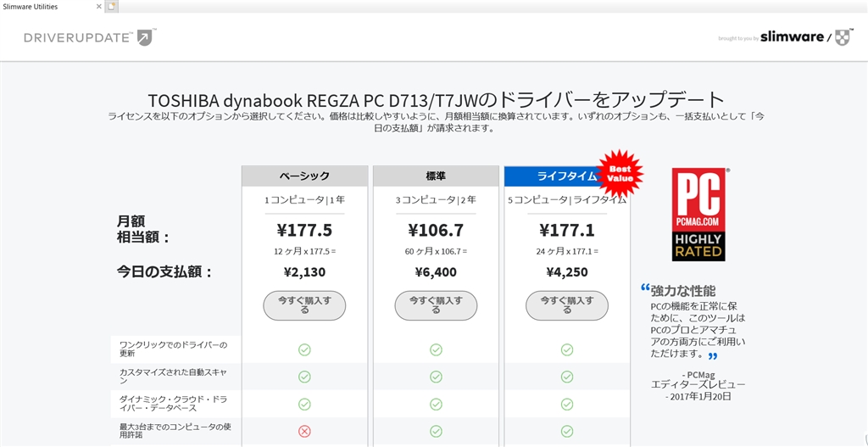
Task: Select the 標準 plan header
Action: tap(436, 176)
